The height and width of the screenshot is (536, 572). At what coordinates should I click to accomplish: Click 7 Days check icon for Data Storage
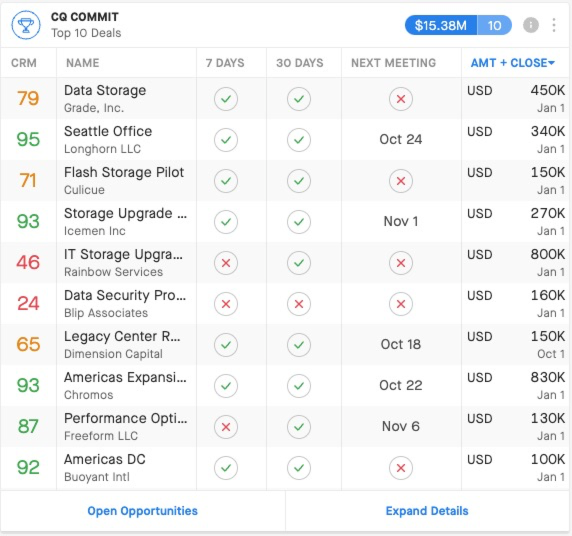226,99
